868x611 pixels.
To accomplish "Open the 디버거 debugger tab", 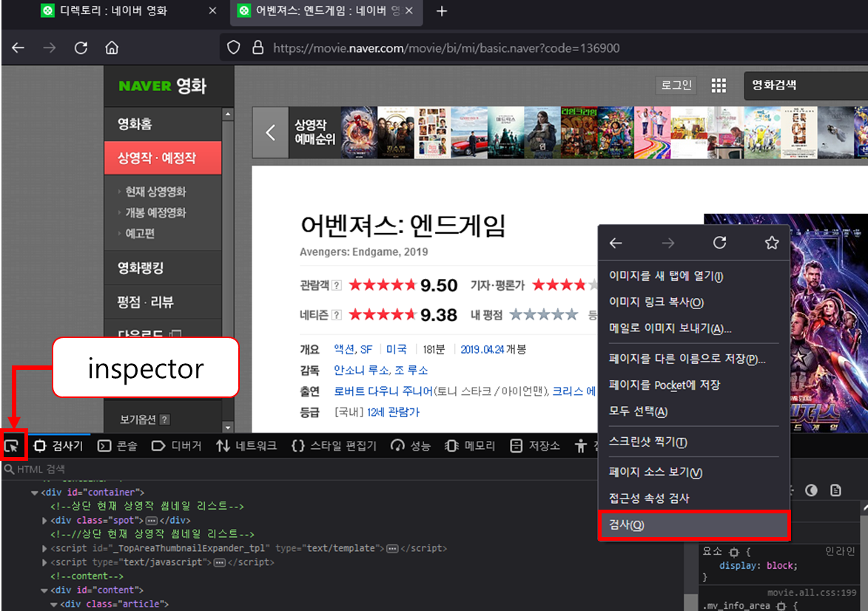I will [x=177, y=445].
